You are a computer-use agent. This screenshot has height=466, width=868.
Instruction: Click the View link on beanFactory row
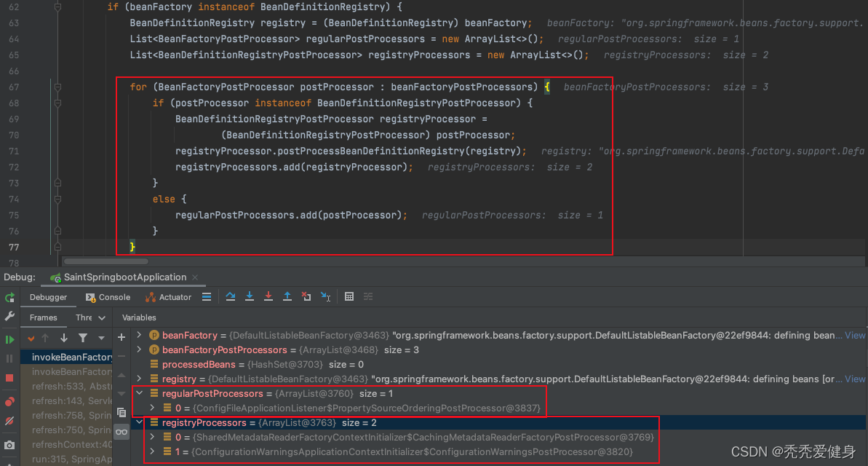tap(855, 336)
